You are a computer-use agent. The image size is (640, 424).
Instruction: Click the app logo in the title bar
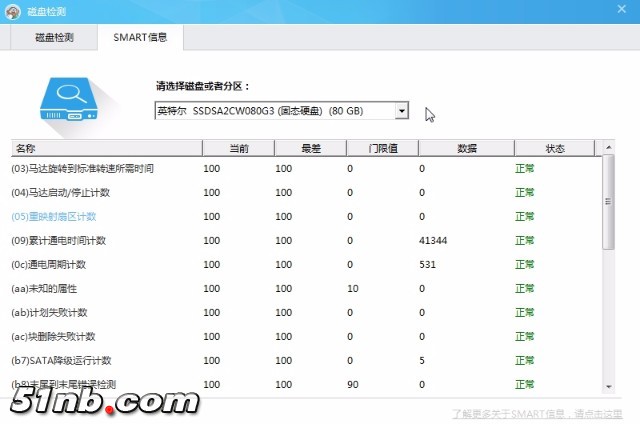pos(13,10)
